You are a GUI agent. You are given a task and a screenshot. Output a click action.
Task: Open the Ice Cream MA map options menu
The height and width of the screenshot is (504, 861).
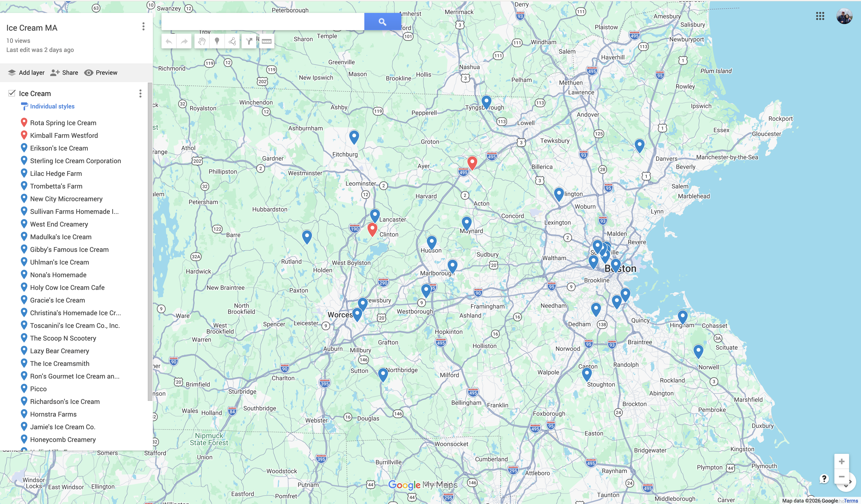[143, 27]
